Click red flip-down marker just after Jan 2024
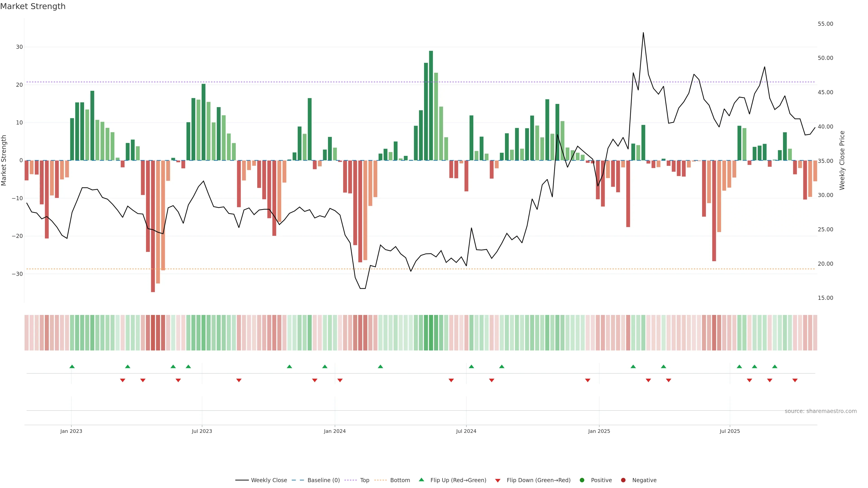The height and width of the screenshot is (488, 868). [340, 380]
